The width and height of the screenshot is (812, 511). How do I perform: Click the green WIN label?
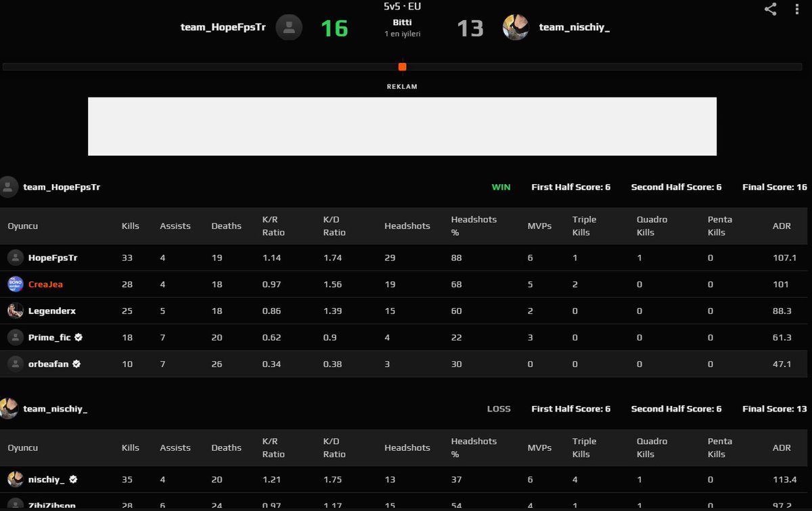point(501,187)
